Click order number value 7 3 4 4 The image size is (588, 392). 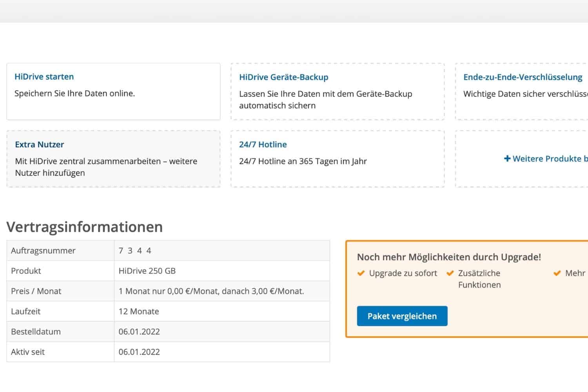[135, 250]
